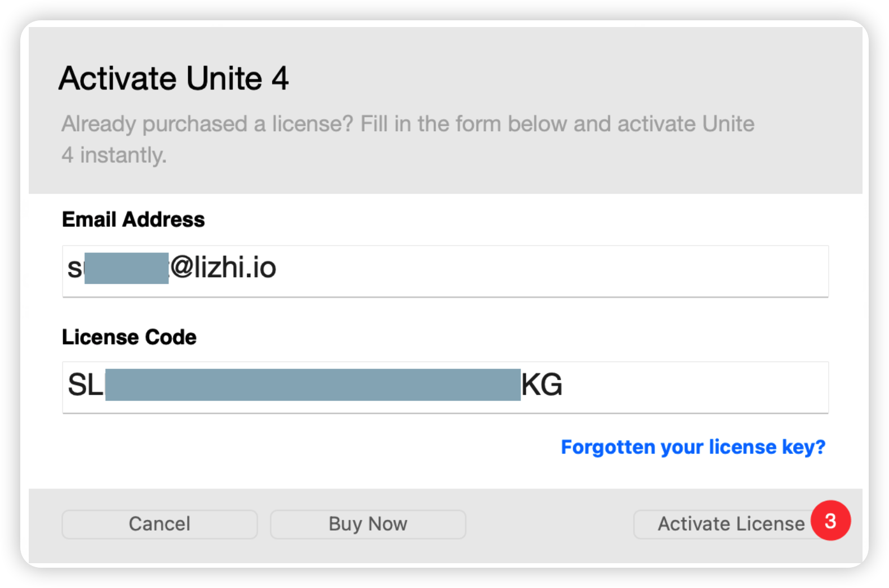
Task: Click the 'Activate Unite 4' heading
Action: tap(174, 78)
